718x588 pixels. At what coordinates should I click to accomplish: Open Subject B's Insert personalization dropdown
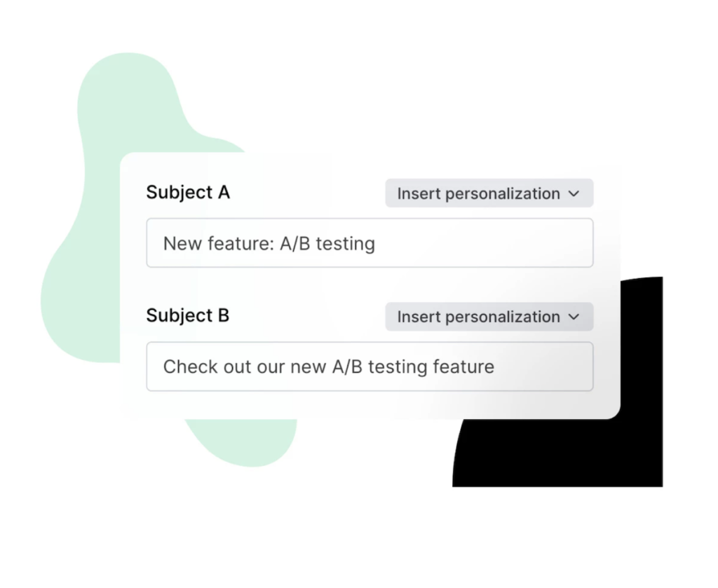[x=489, y=317]
